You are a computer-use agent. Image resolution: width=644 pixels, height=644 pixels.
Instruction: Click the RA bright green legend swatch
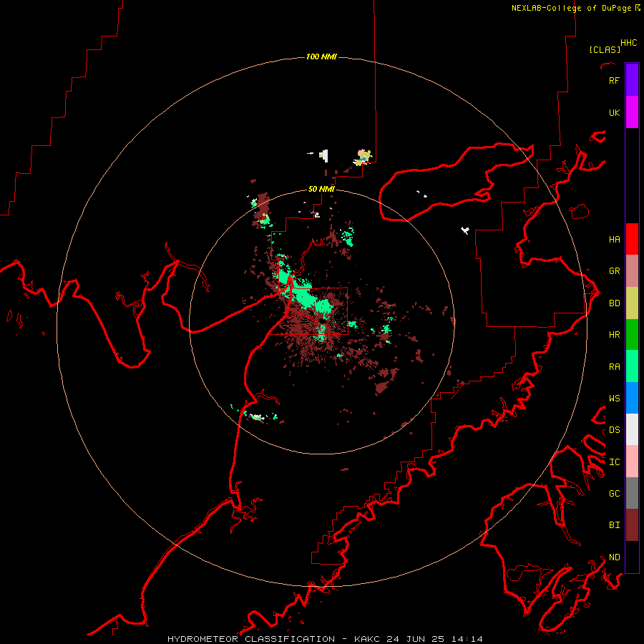[x=632, y=366]
